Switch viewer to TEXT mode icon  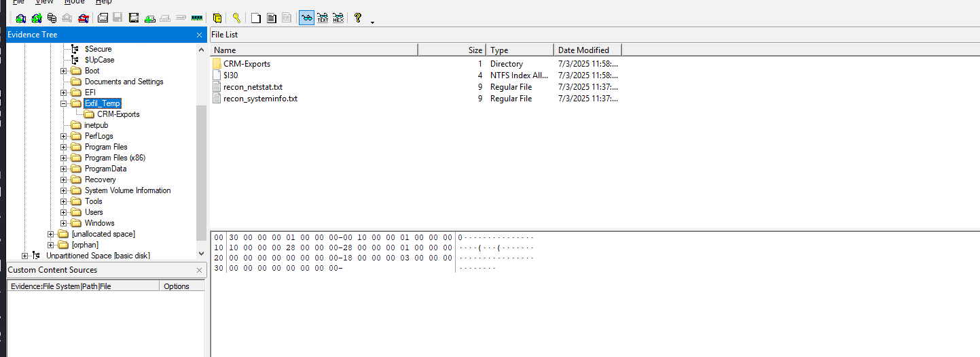coord(323,18)
